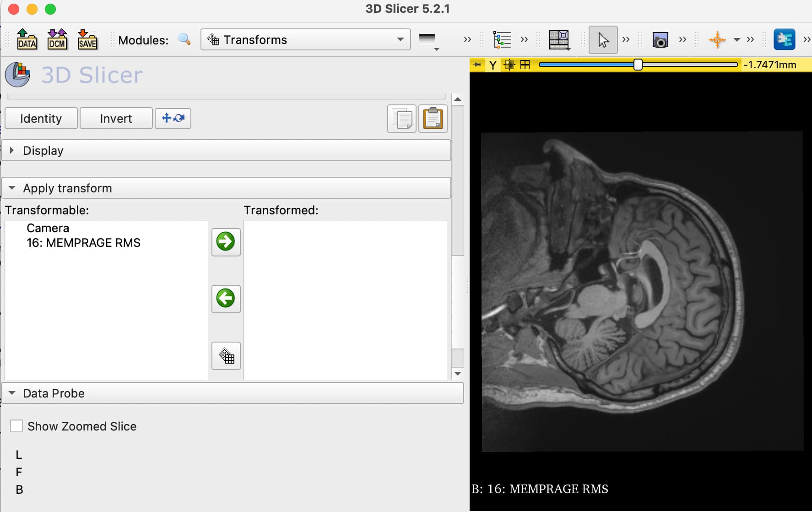Toggle slice visibility in 3D icon
The height and width of the screenshot is (512, 812).
point(509,65)
